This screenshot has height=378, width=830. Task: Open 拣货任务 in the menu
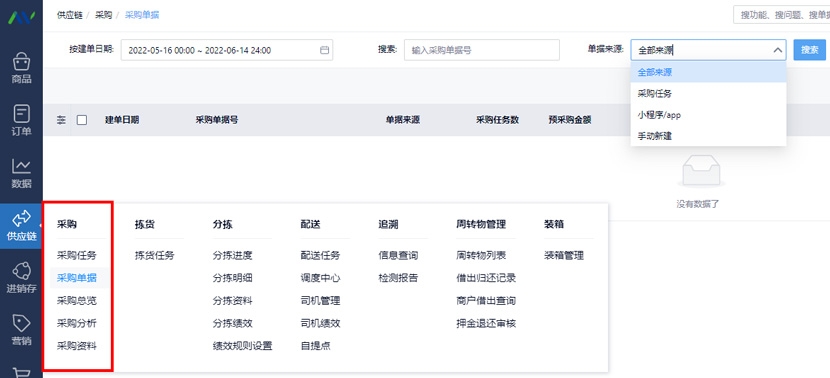(x=155, y=256)
